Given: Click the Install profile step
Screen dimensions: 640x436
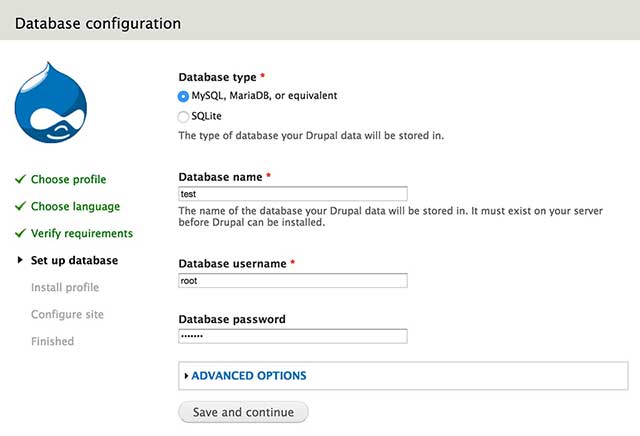Looking at the screenshot, I should coord(65,288).
